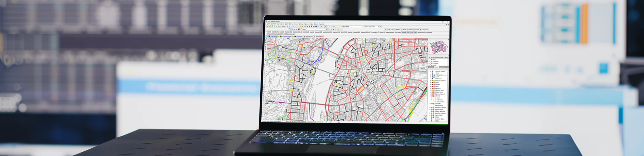Select the Mřížka layer row
The image size is (644, 156).
(437, 117)
